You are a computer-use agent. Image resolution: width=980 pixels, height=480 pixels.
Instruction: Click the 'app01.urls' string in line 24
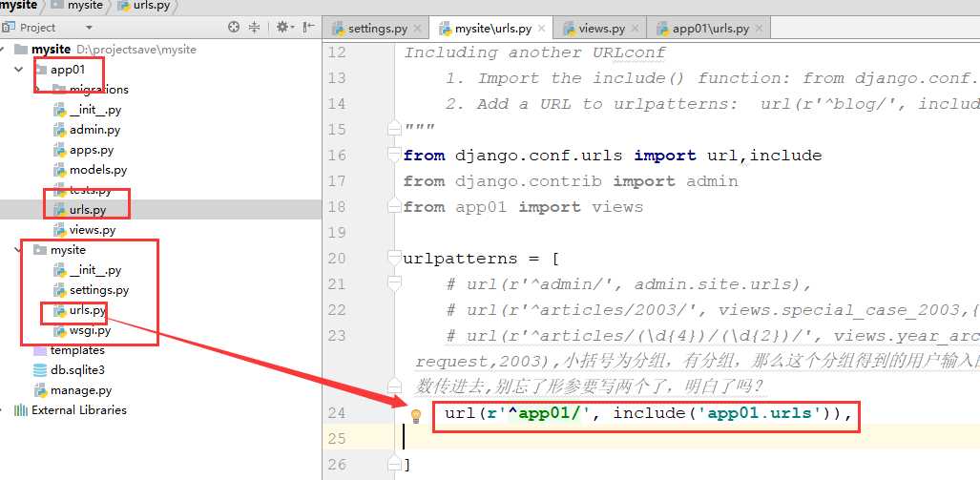760,413
